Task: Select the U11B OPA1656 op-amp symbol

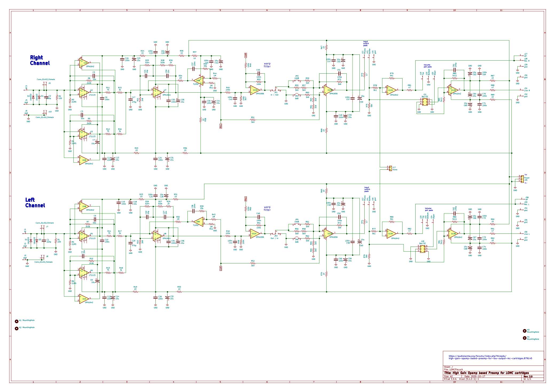Action: point(329,233)
